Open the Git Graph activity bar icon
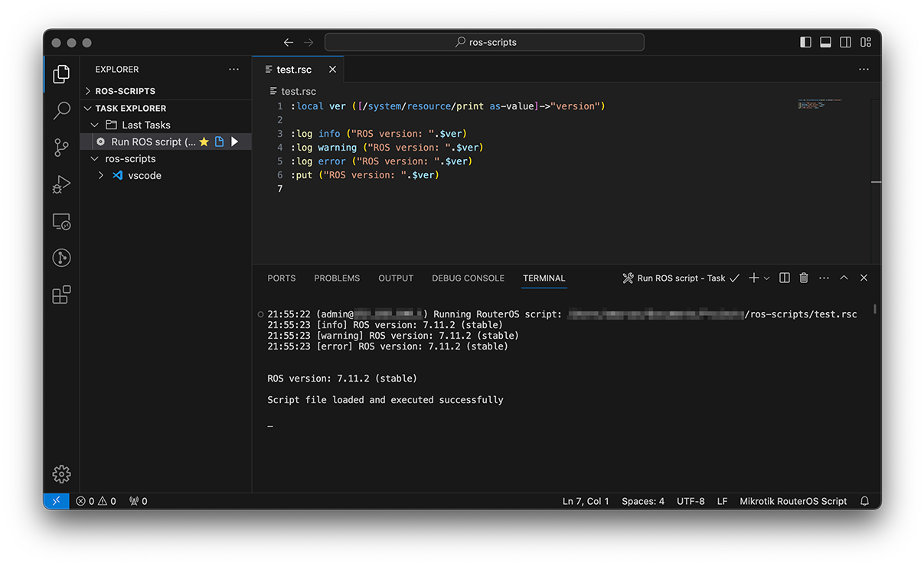Viewport: 924px width, 566px height. (61, 258)
